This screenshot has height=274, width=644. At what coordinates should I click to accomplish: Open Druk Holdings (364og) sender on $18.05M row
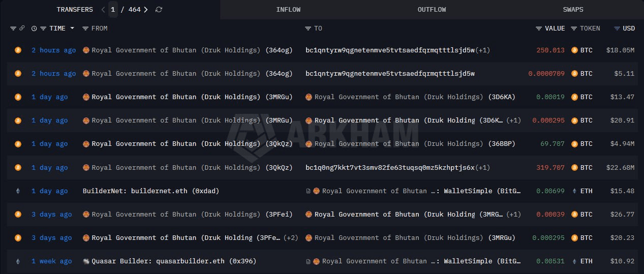point(192,50)
